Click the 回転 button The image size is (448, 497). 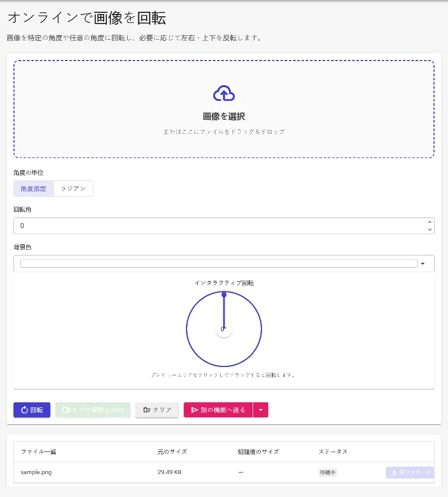point(32,410)
